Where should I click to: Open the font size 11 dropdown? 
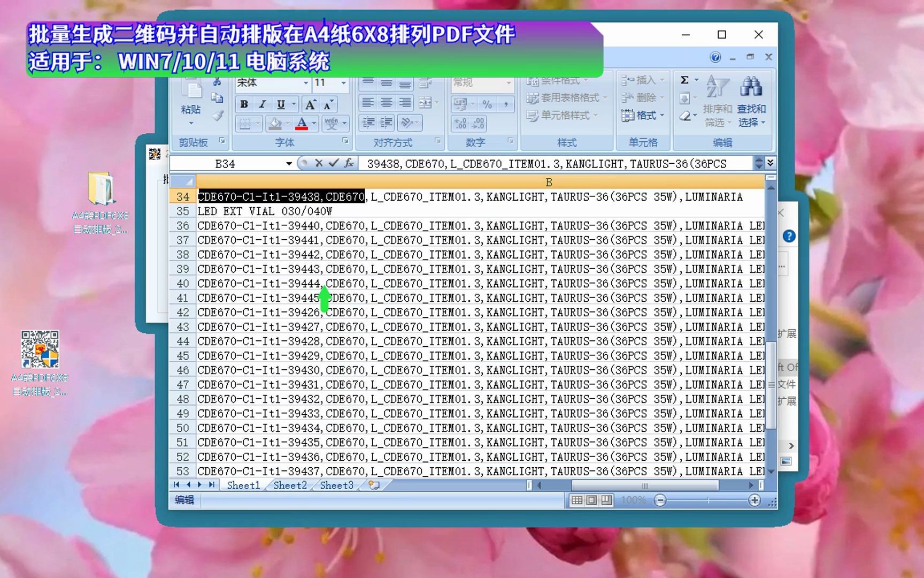pos(343,83)
